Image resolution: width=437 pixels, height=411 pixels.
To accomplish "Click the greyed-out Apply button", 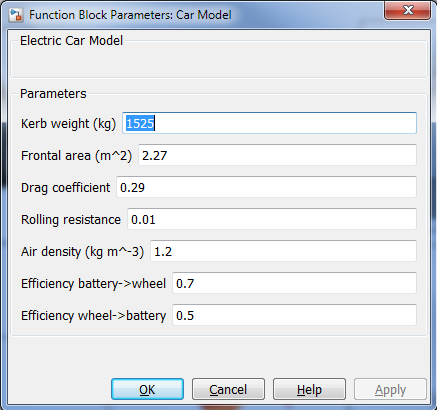I will tap(390, 389).
